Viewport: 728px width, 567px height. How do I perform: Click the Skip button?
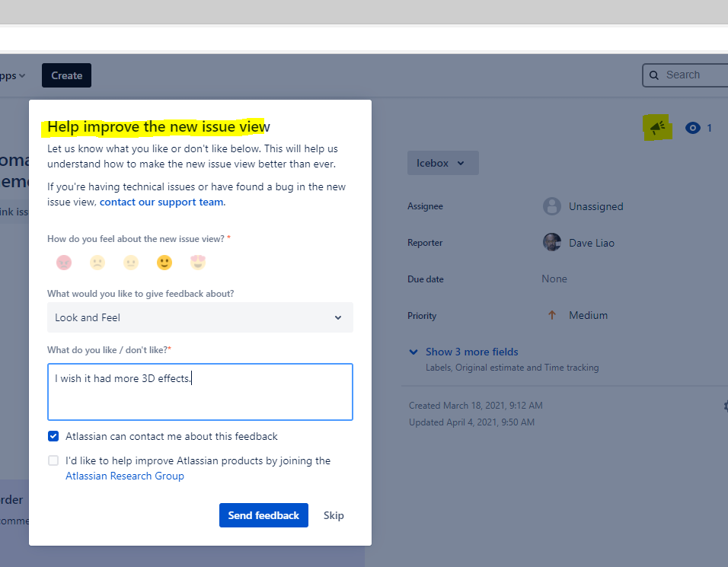tap(334, 515)
